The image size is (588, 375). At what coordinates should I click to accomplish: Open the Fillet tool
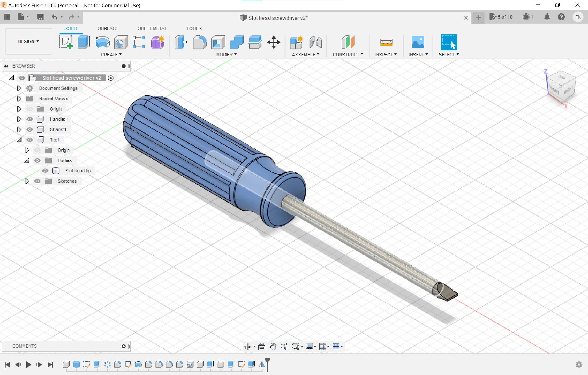[x=199, y=42]
